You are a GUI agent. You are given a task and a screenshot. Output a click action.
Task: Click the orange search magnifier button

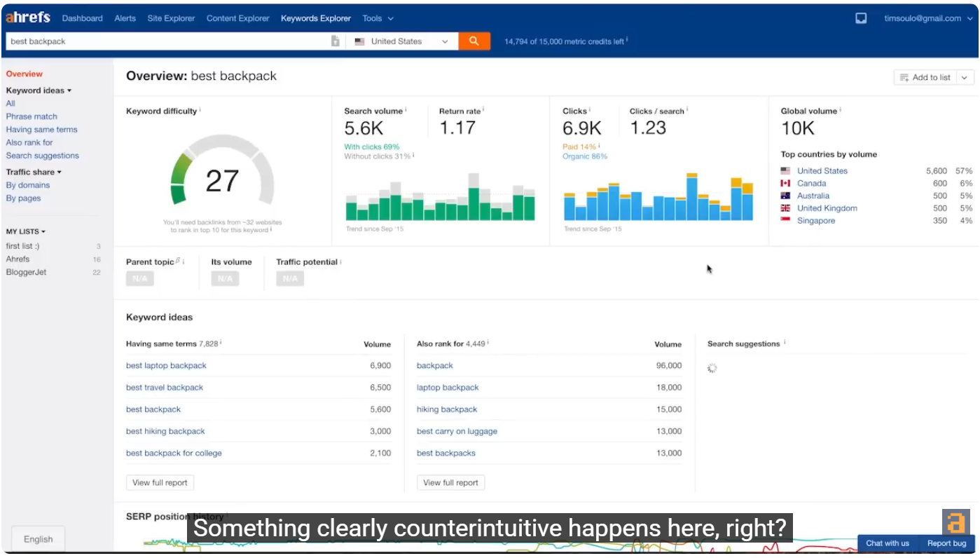(x=474, y=41)
